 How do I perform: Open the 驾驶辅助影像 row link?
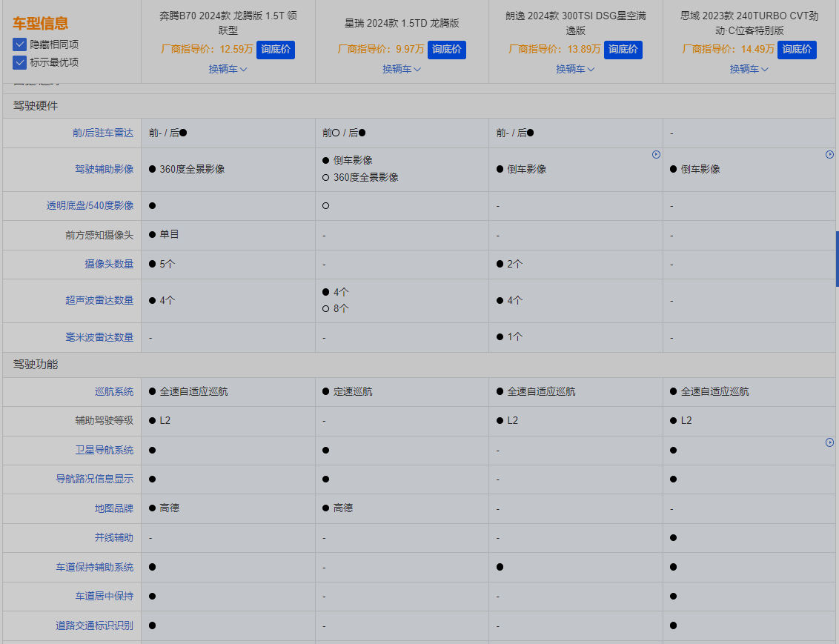[105, 169]
